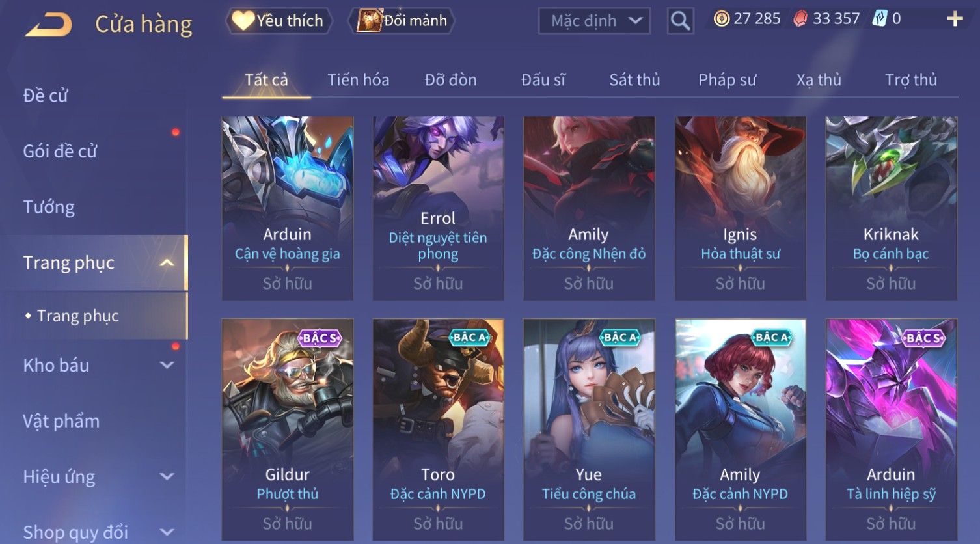Screen dimensions: 980x544
Task: Switch to the Pháp sư tab
Action: [x=728, y=80]
